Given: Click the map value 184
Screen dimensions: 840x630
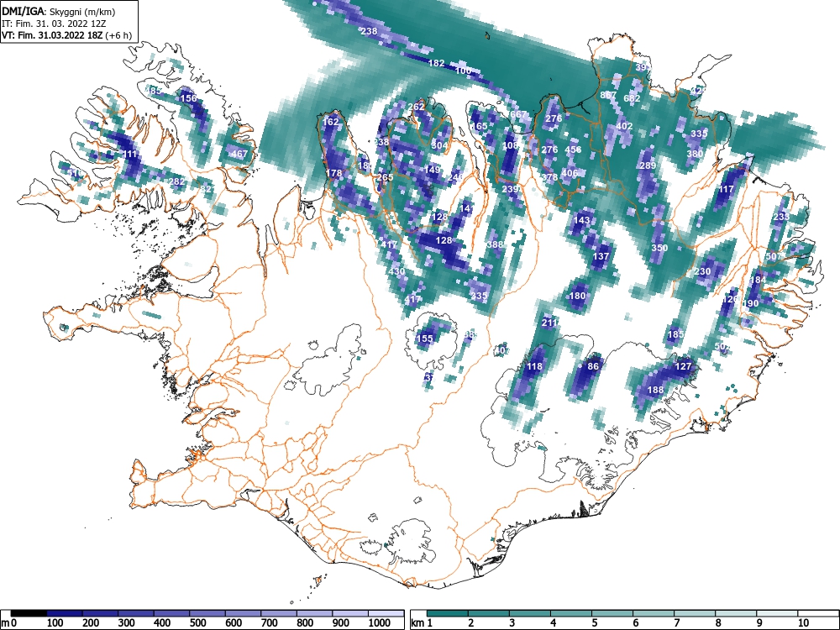Looking at the screenshot, I should coord(758,280).
